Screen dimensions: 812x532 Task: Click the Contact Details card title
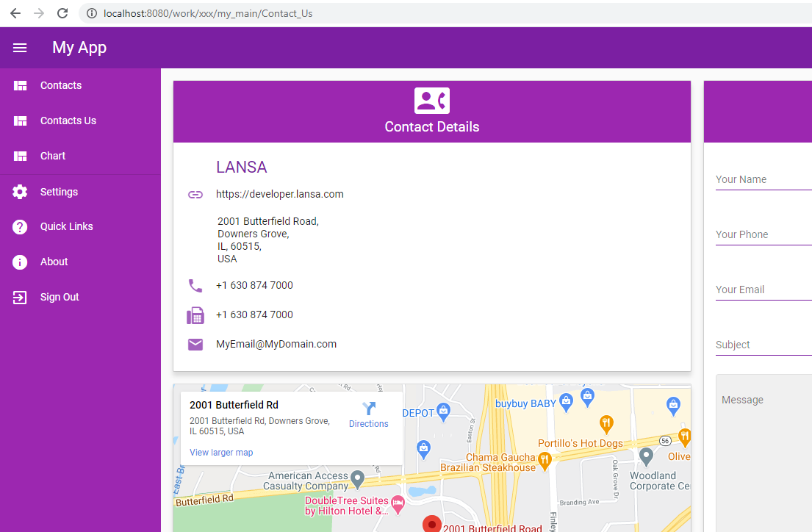pos(432,127)
